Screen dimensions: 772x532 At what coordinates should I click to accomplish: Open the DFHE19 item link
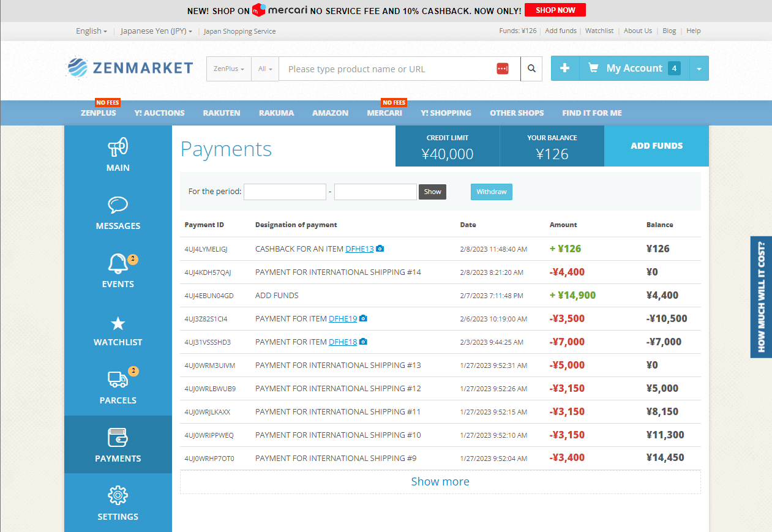[343, 318]
